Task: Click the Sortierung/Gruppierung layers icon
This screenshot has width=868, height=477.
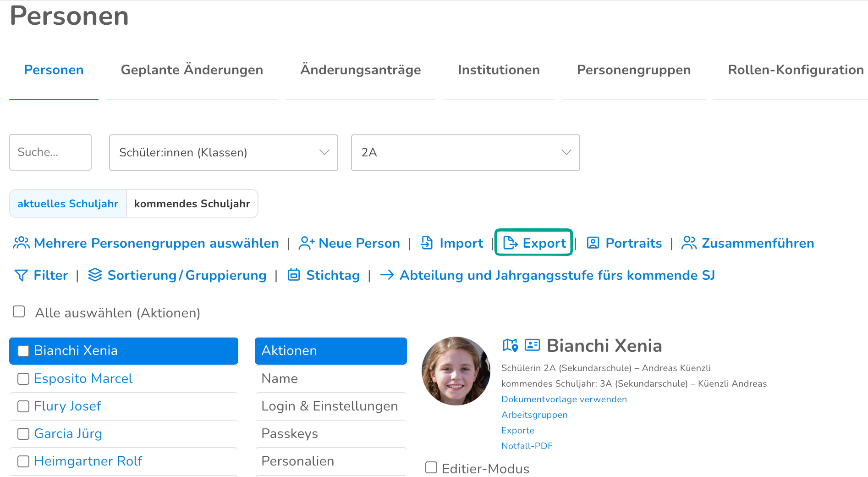Action: coord(95,275)
